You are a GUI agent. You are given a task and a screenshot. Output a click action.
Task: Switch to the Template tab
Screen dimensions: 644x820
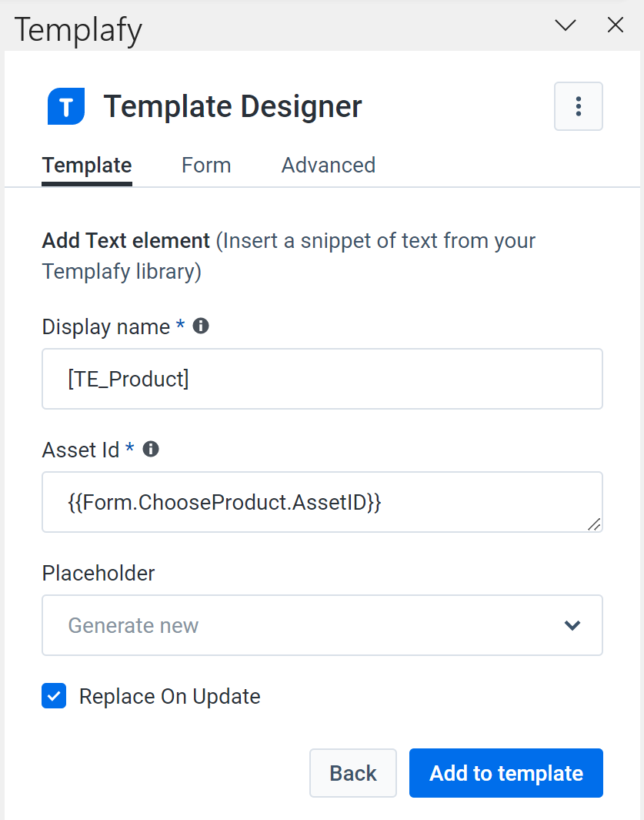(87, 166)
